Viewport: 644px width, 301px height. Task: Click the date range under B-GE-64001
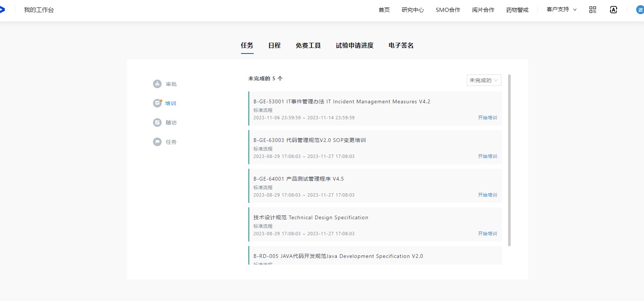point(304,195)
